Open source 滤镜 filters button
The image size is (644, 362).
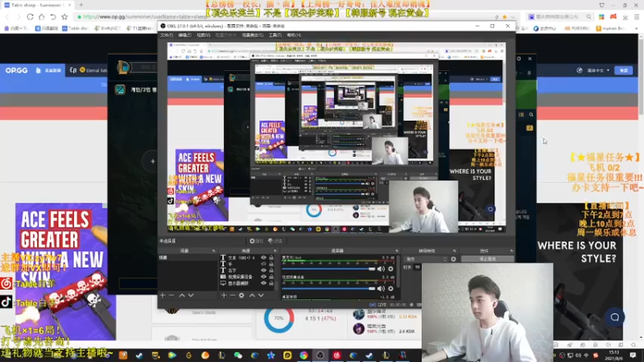click(275, 241)
